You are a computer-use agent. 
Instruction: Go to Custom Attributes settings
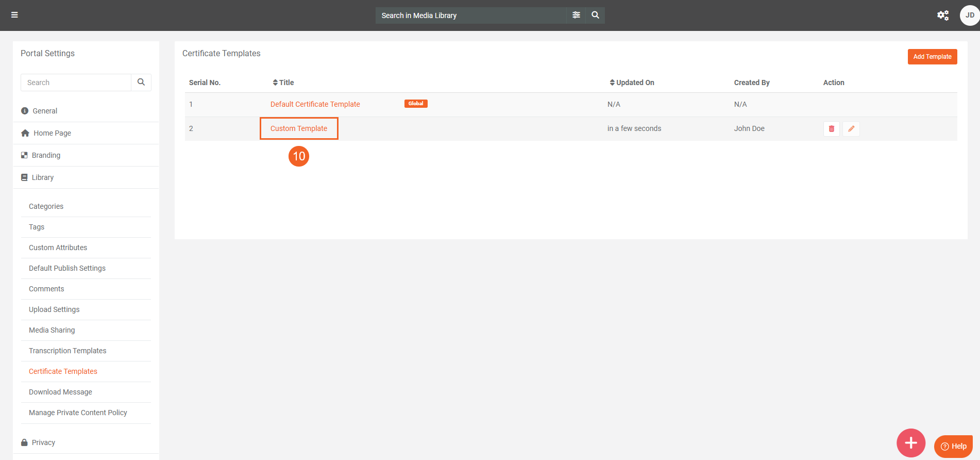pos(58,248)
